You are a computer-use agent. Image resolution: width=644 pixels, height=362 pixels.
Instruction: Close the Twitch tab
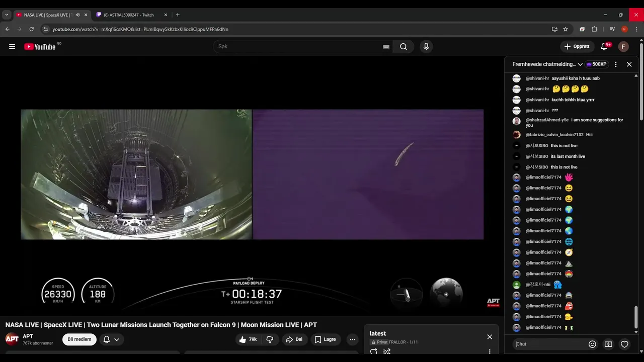tap(166, 15)
